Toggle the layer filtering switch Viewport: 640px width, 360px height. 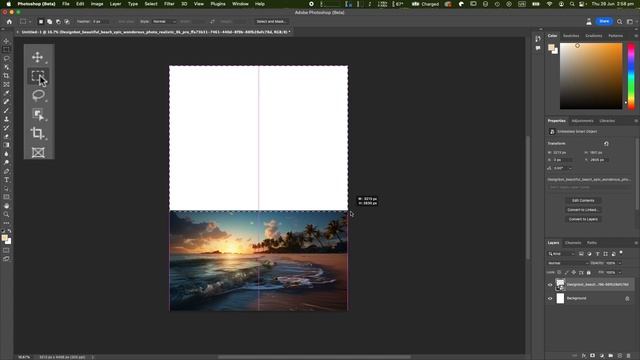(x=621, y=253)
